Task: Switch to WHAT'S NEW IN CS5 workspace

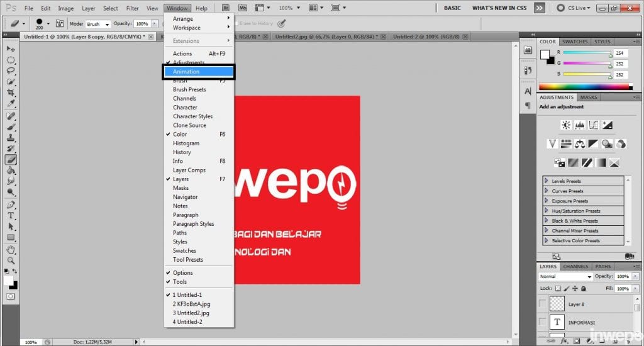Action: pos(499,8)
